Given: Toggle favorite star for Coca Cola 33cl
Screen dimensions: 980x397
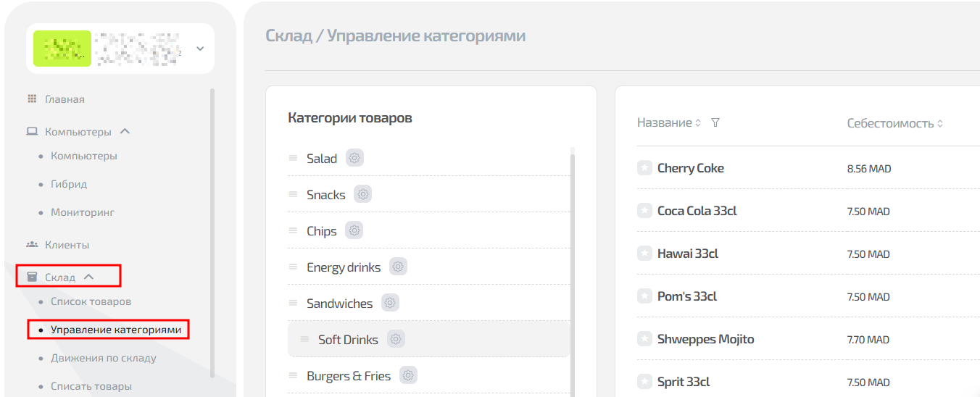Looking at the screenshot, I should pyautogui.click(x=644, y=211).
